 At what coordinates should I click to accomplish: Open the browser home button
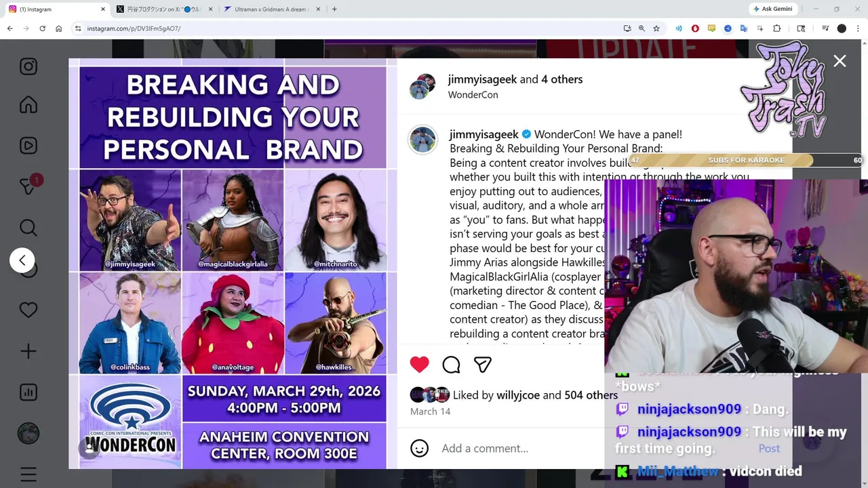point(59,28)
